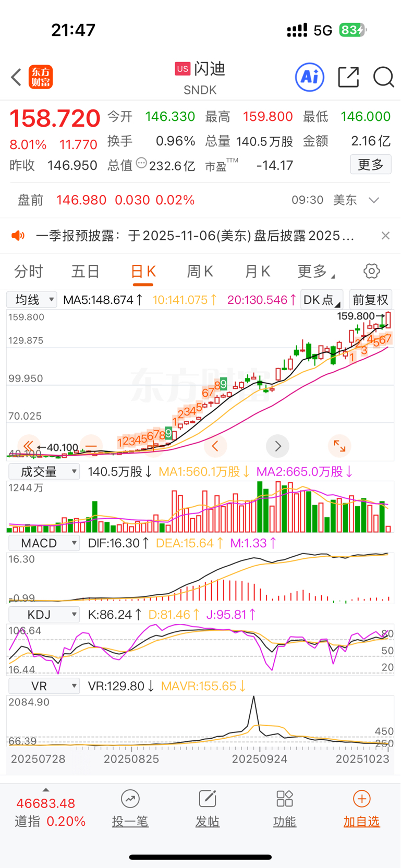Open the 功能 grid icon
The image size is (401, 868).
coord(285,799)
